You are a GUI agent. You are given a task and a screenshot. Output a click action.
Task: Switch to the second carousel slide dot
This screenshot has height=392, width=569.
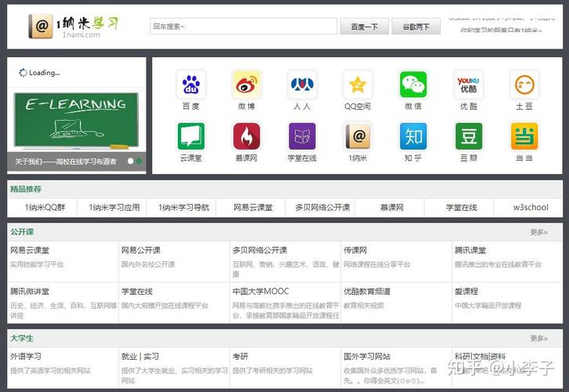pos(140,161)
